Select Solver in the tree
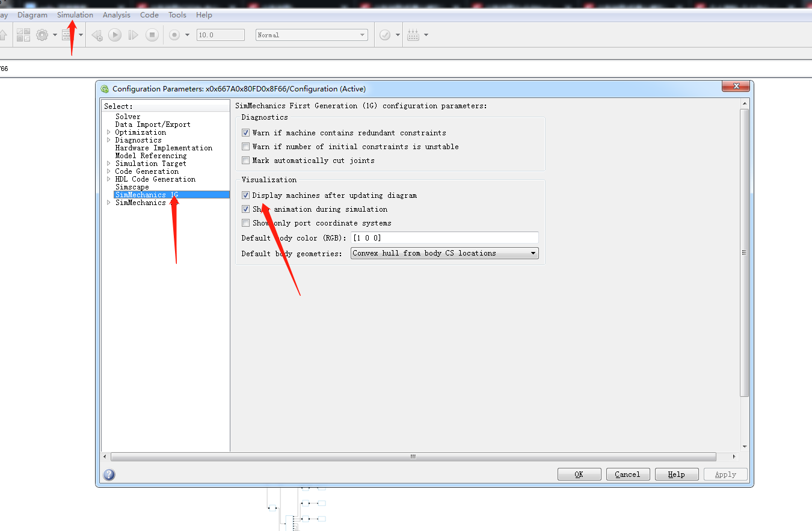Image resolution: width=812 pixels, height=531 pixels. click(x=128, y=117)
